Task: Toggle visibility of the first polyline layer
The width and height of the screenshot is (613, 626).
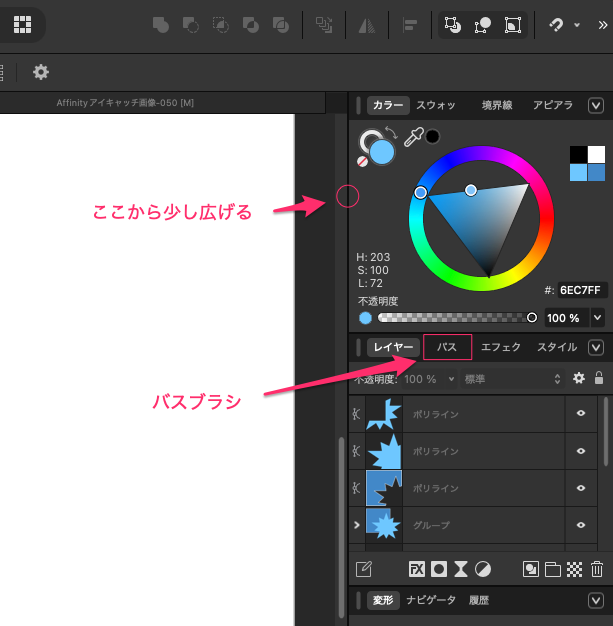Action: coord(581,414)
